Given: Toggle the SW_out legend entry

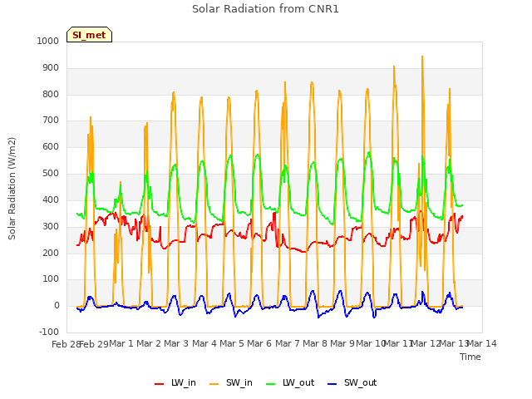Looking at the screenshot, I should click(352, 382).
